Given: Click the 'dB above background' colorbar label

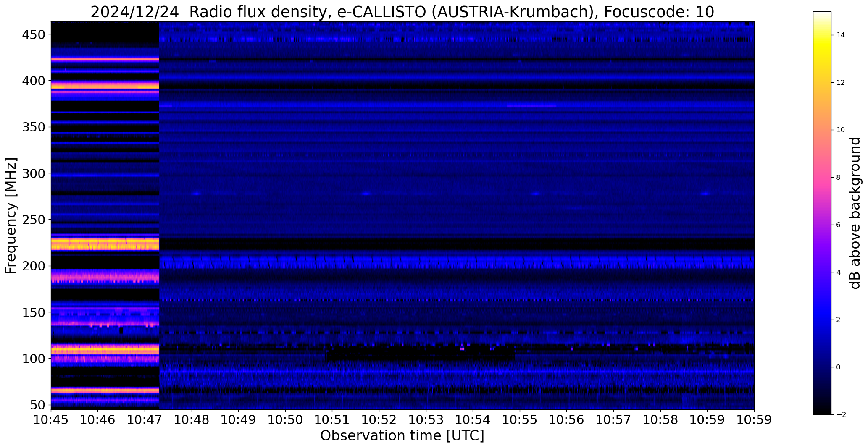Looking at the screenshot, I should point(855,213).
